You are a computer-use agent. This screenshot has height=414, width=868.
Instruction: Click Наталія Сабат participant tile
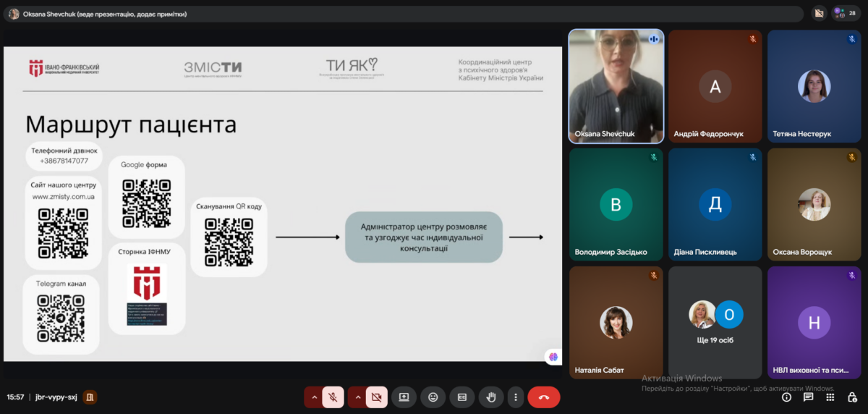[x=616, y=322]
